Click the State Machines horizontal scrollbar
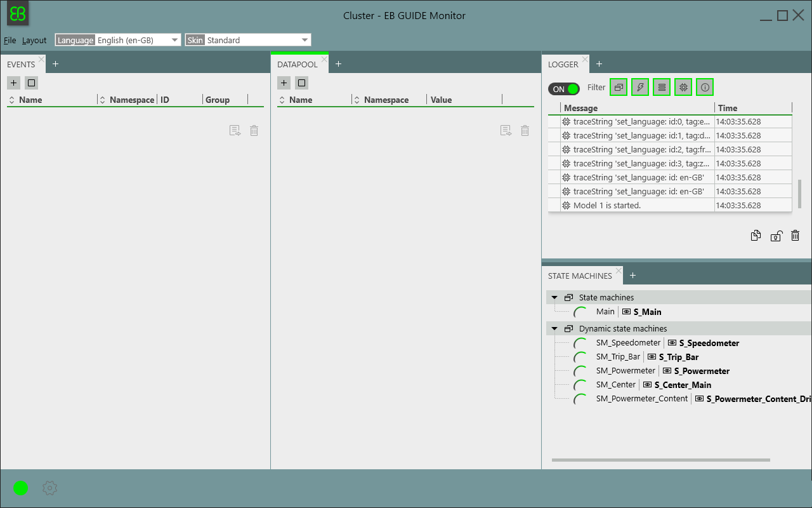The width and height of the screenshot is (812, 508). (661, 460)
